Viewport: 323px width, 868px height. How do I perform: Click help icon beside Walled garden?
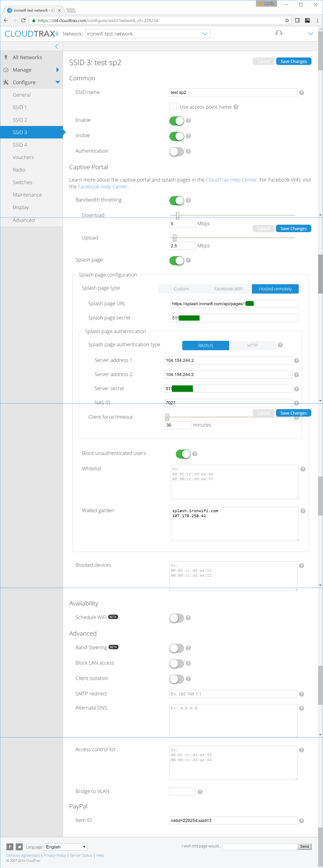[303, 511]
